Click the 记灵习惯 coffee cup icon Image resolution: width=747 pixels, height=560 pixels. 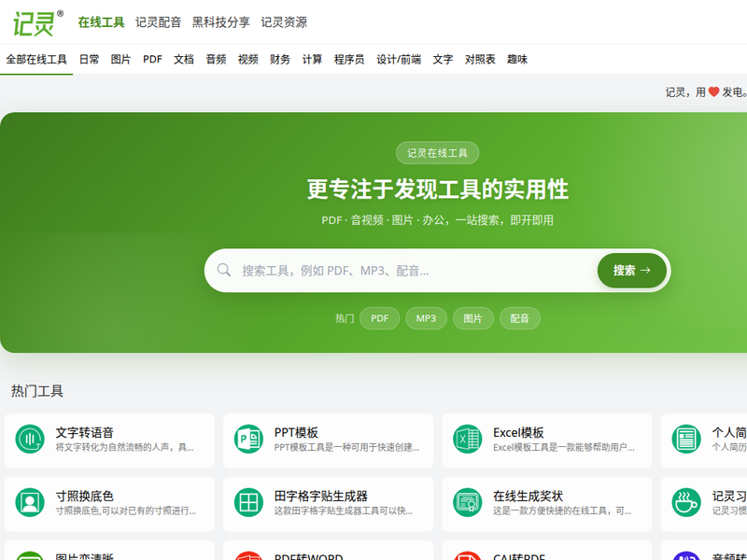coord(686,502)
